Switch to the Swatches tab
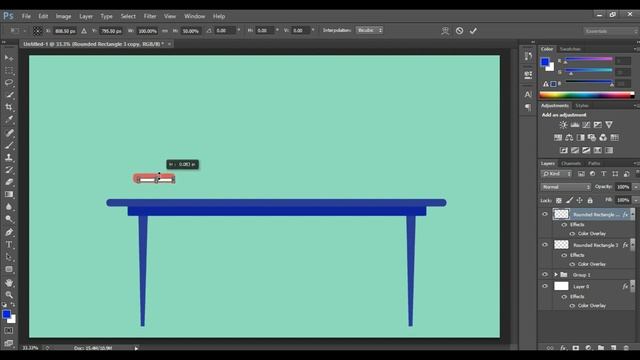Screen dimensions: 640x360 point(570,49)
